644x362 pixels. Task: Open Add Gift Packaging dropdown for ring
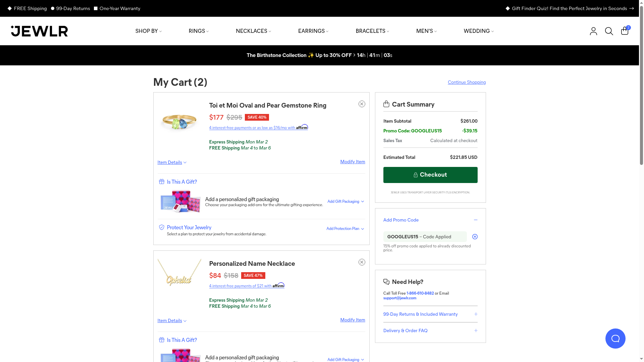point(345,201)
